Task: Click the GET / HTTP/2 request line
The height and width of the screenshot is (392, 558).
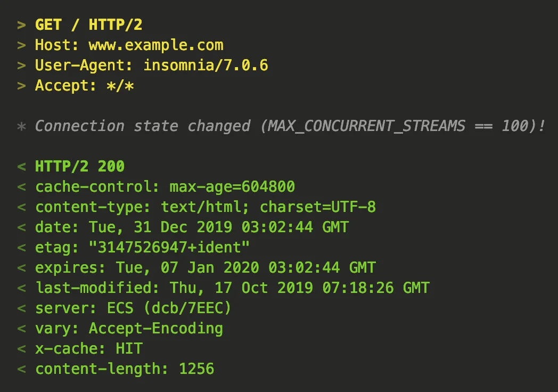Action: pos(88,25)
